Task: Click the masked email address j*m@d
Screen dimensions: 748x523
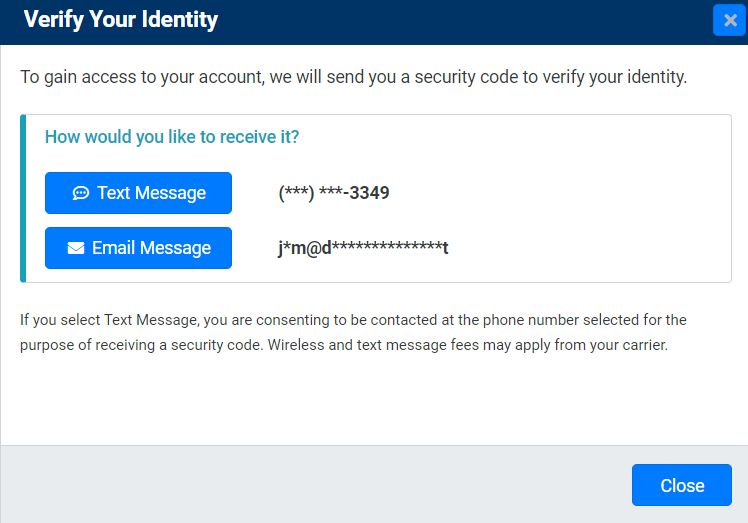Action: [362, 248]
